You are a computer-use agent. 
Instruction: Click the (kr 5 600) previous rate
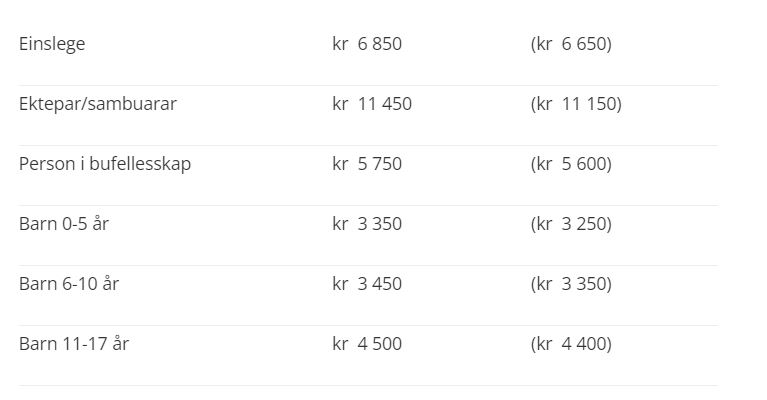click(571, 164)
